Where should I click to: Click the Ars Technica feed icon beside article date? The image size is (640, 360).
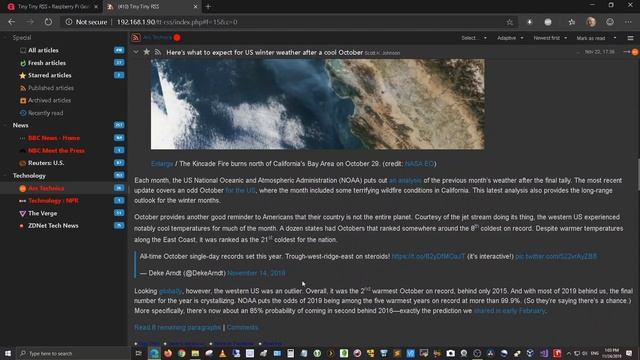point(634,52)
